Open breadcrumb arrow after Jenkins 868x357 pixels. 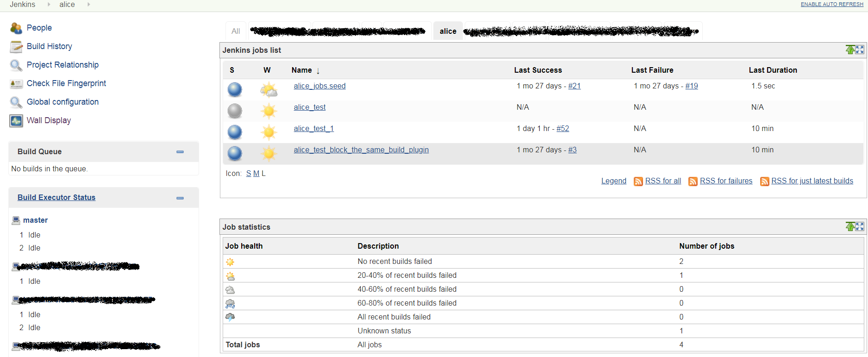(x=49, y=5)
